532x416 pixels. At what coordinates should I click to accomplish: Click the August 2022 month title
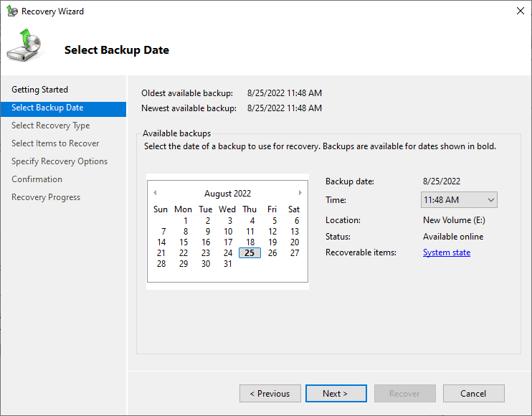(227, 194)
